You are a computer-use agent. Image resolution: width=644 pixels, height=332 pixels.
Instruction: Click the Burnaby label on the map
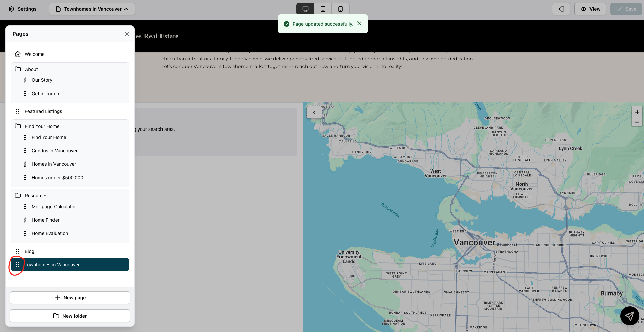pyautogui.click(x=612, y=293)
